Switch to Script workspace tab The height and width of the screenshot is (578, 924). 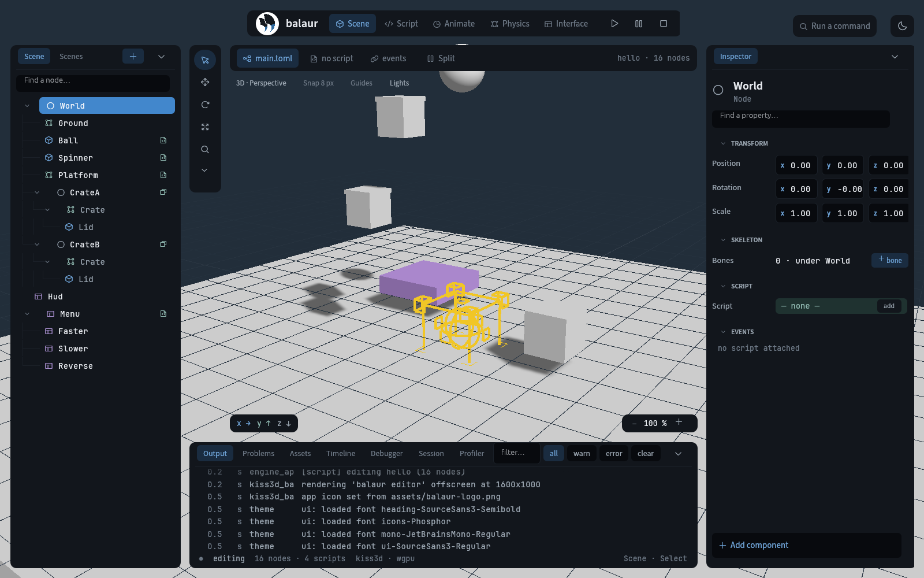click(401, 24)
